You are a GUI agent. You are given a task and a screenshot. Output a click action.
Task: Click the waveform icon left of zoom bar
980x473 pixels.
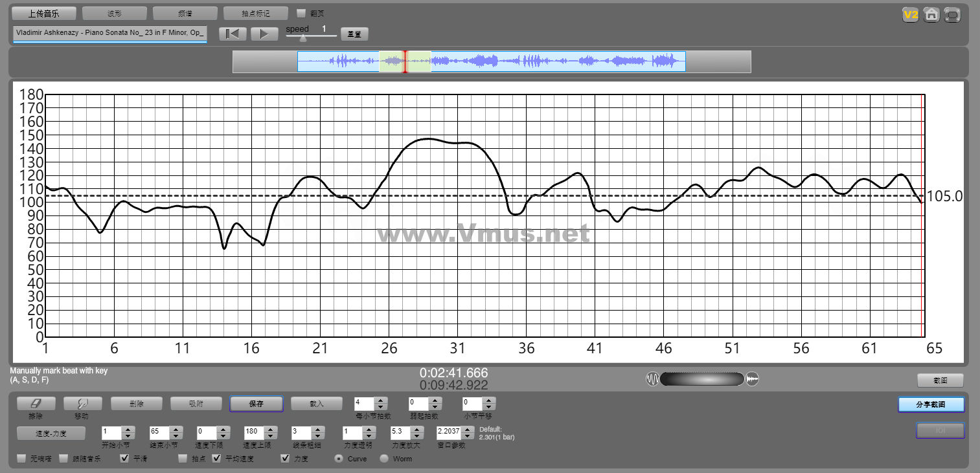(x=652, y=379)
